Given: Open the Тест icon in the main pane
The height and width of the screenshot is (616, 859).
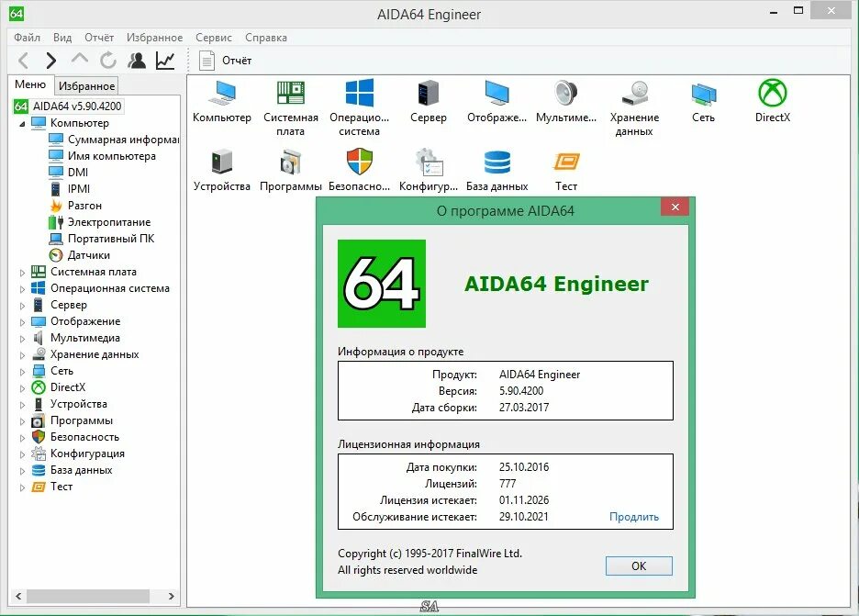Looking at the screenshot, I should (566, 162).
